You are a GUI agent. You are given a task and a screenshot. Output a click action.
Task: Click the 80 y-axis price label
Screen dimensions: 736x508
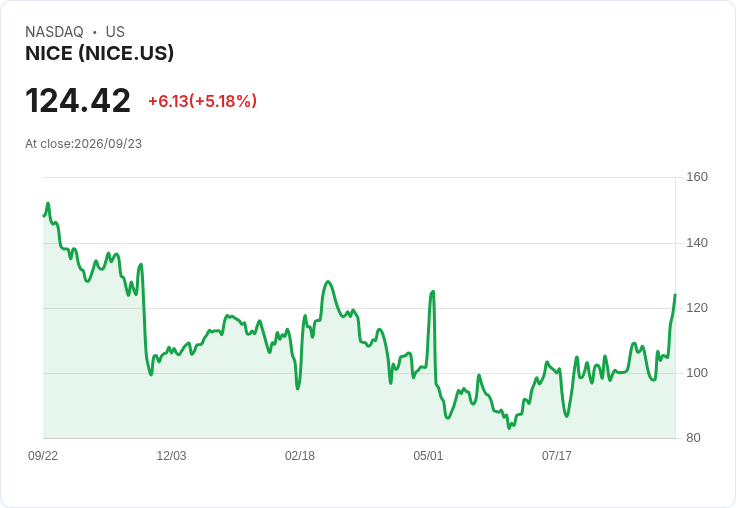(693, 438)
